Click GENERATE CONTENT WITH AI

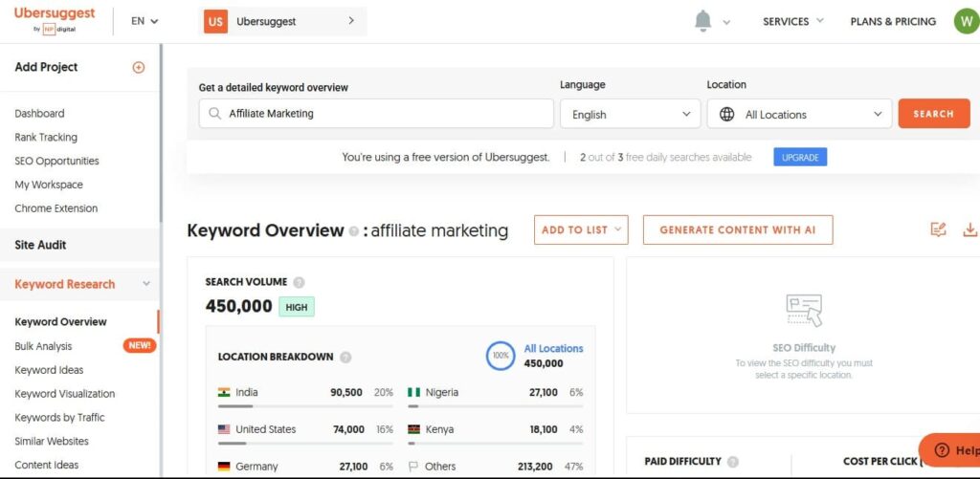738,229
